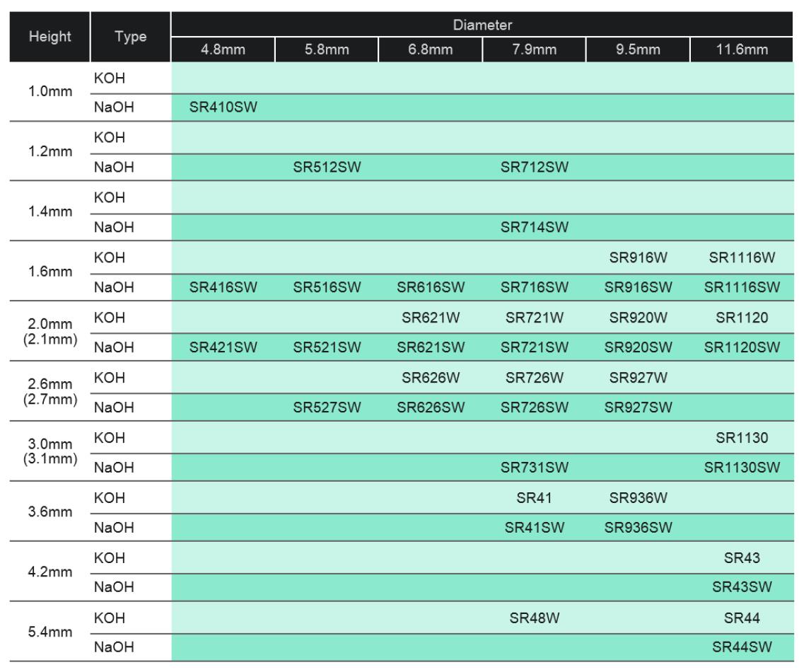Choose the SR1130 KOH model
Viewport: 799px width, 672px height.
pyautogui.click(x=741, y=438)
